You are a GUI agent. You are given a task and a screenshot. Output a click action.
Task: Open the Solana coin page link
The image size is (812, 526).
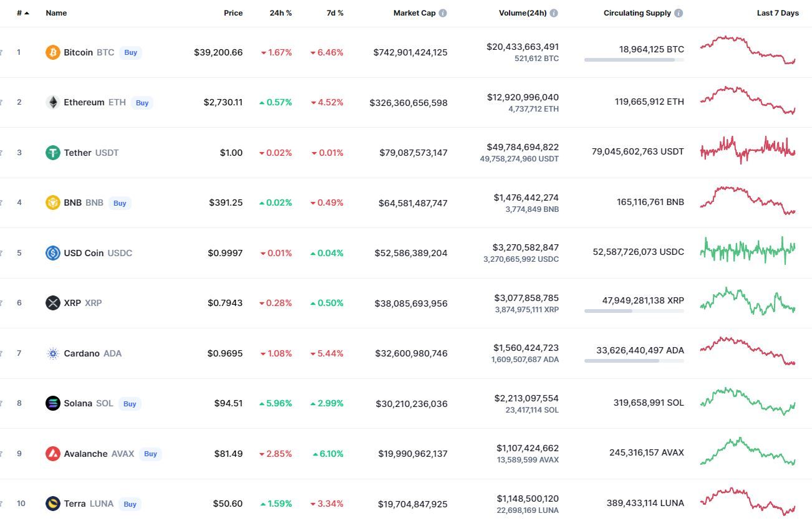pos(78,403)
